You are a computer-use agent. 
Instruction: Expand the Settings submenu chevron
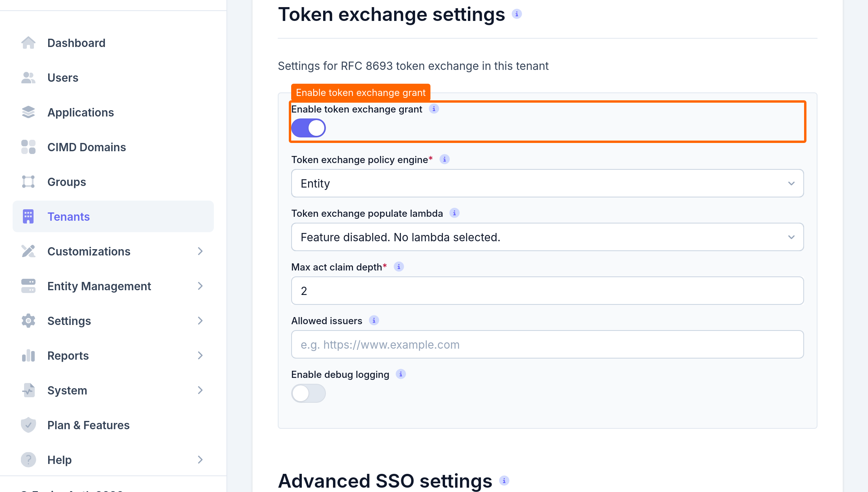point(200,321)
